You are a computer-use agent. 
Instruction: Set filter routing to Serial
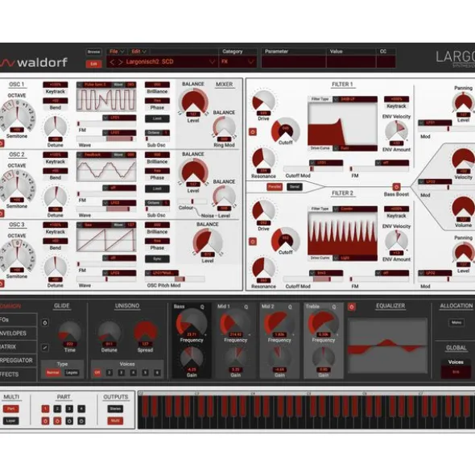tap(295, 187)
